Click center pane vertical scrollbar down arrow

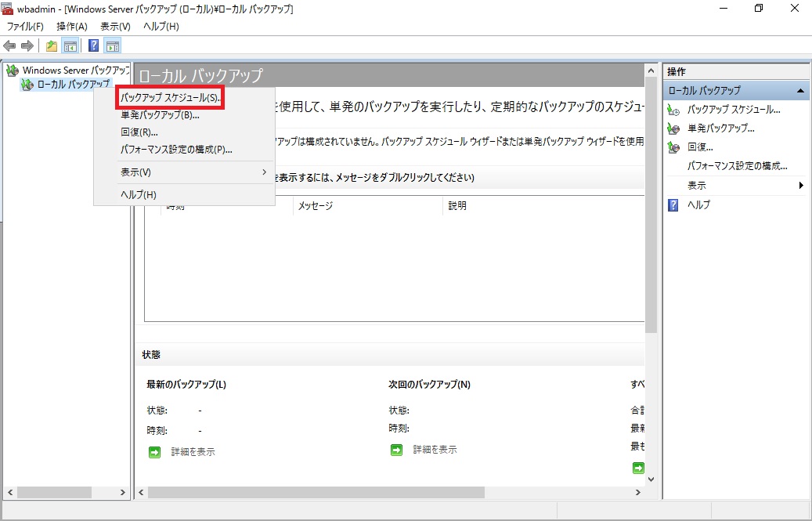(x=651, y=479)
